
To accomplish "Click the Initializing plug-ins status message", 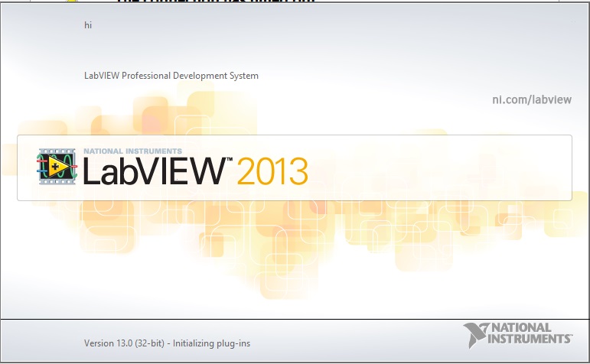I will pyautogui.click(x=210, y=343).
